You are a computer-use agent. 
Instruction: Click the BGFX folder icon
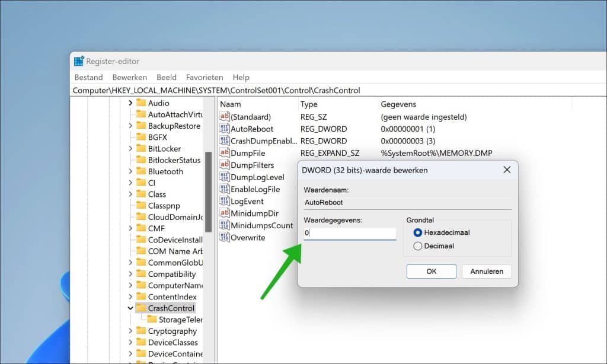(141, 137)
